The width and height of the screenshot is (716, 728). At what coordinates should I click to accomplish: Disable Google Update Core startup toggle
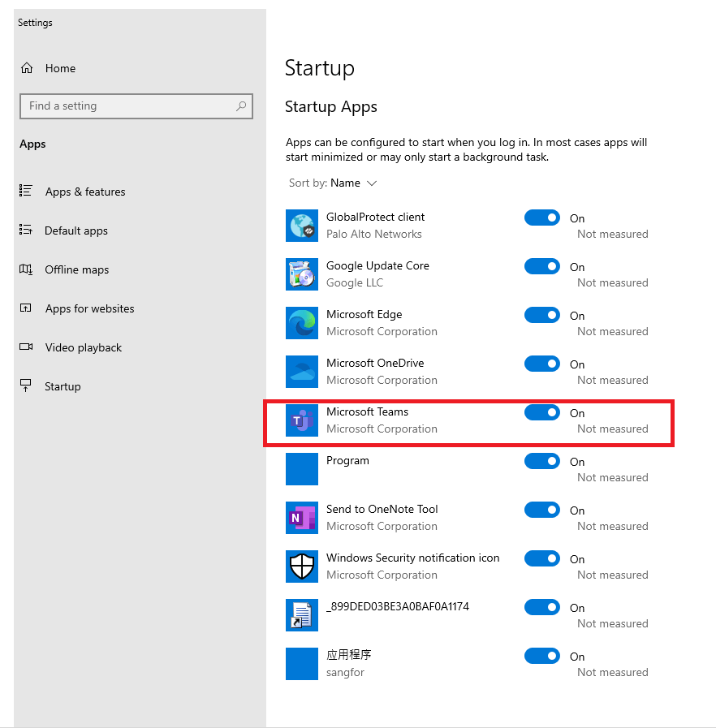pos(542,266)
